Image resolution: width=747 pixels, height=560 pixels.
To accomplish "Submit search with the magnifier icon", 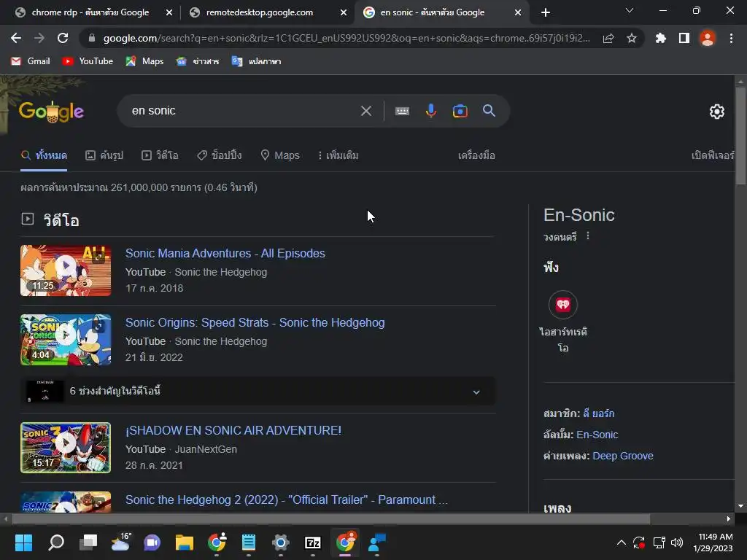I will pyautogui.click(x=489, y=111).
